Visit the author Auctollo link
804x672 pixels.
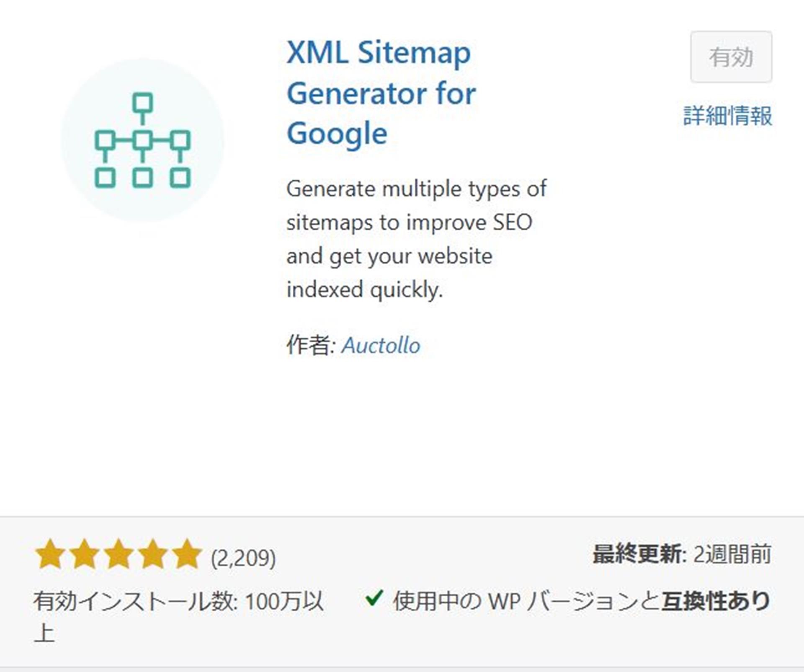(x=381, y=346)
